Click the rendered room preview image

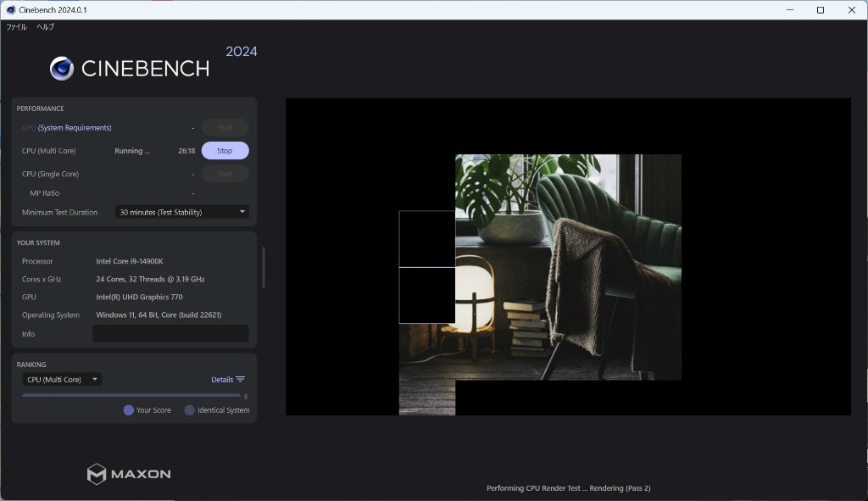point(568,267)
